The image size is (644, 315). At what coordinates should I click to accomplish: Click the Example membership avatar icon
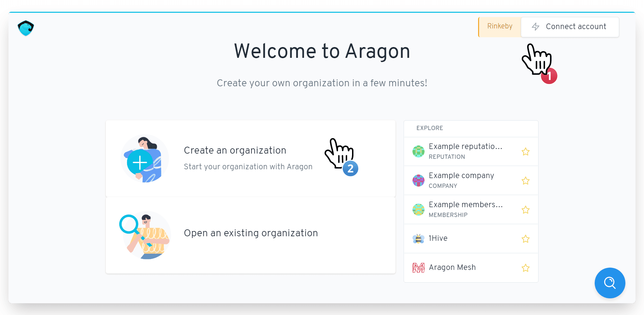pyautogui.click(x=418, y=209)
